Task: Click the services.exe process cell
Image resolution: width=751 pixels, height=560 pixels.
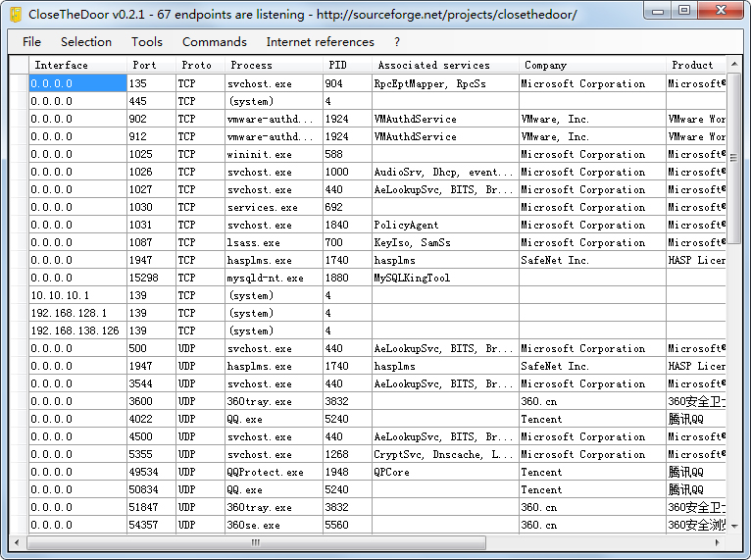Action: [x=274, y=207]
